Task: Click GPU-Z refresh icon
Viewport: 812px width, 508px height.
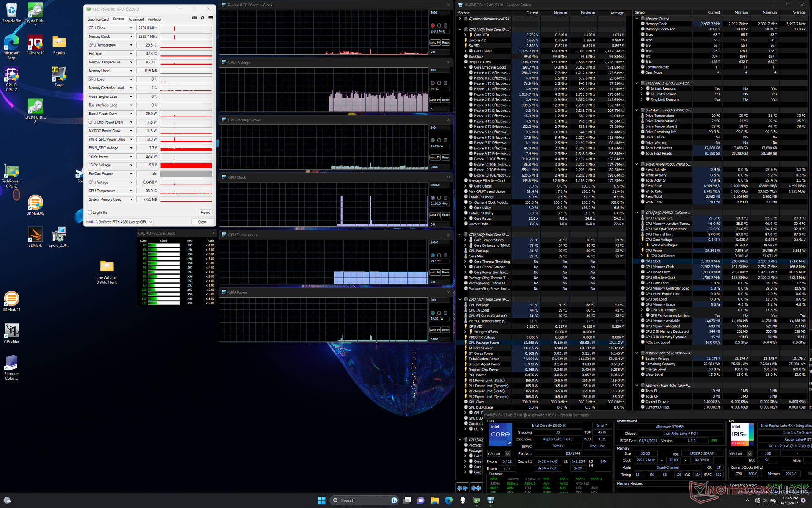Action: tap(203, 18)
